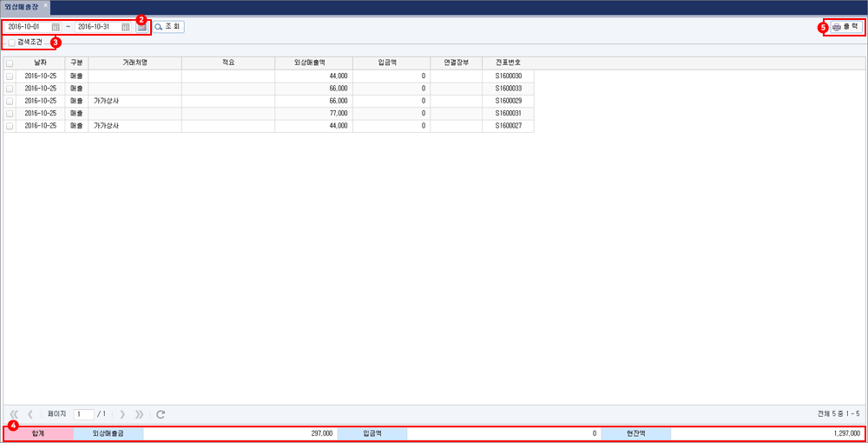Sort by 연결장부 column header
This screenshot has width=868, height=443.
[456, 63]
